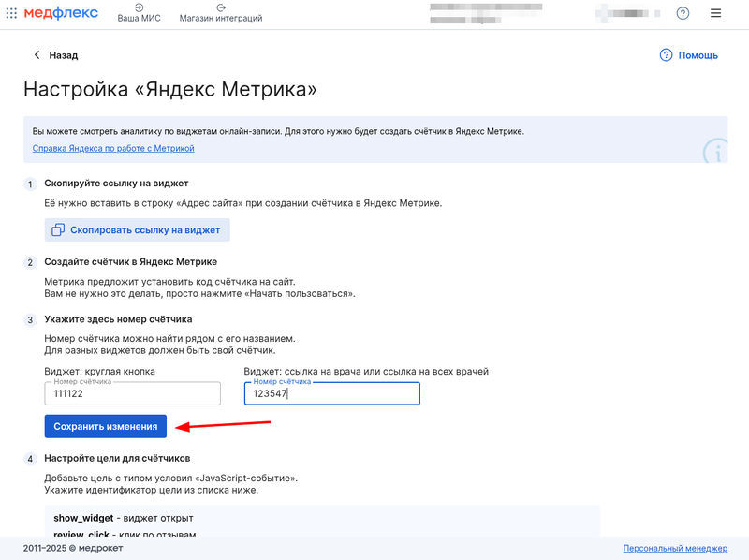This screenshot has height=560, width=749.
Task: Open the Помощь help link
Action: click(689, 55)
